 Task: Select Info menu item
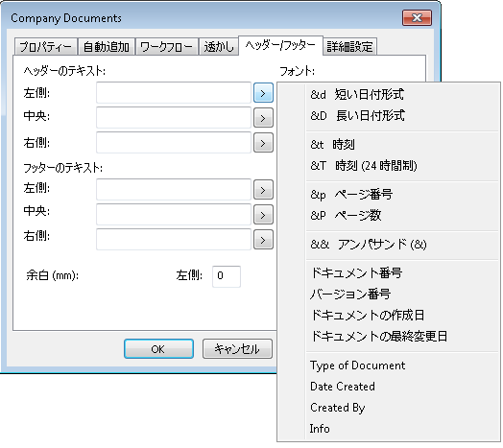(x=388, y=429)
